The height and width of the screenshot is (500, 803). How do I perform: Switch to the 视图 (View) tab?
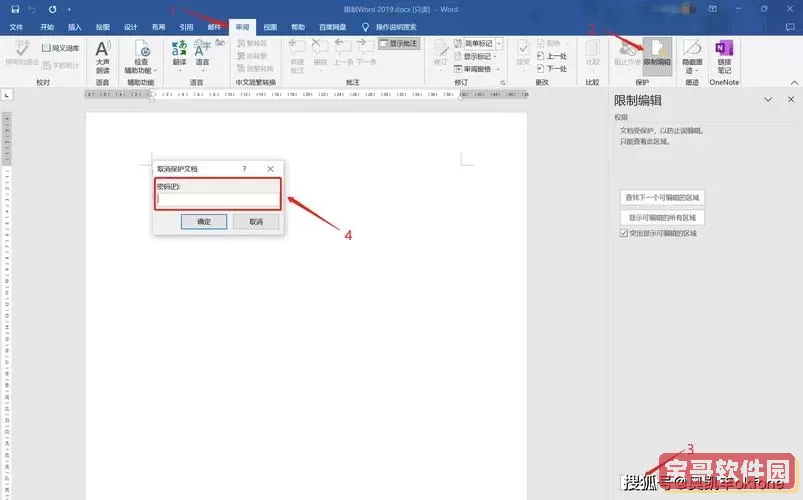pyautogui.click(x=270, y=27)
